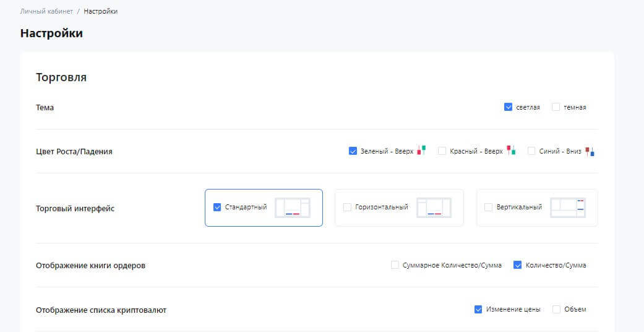Click red-up candlestick icon

[x=511, y=151]
